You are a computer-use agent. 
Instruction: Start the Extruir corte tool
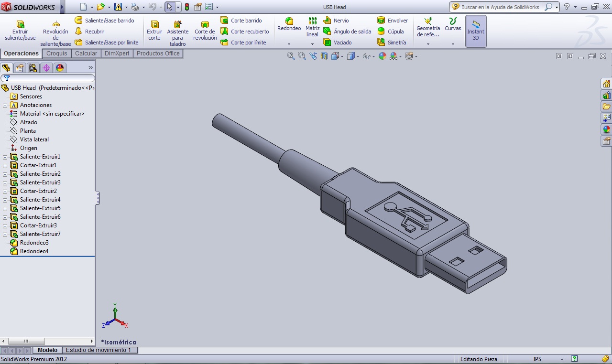pyautogui.click(x=154, y=31)
